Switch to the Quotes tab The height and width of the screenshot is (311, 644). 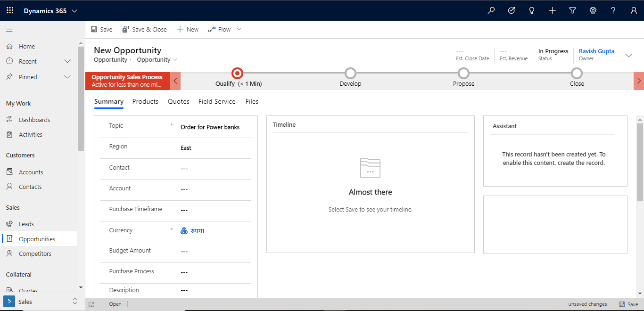[x=179, y=101]
